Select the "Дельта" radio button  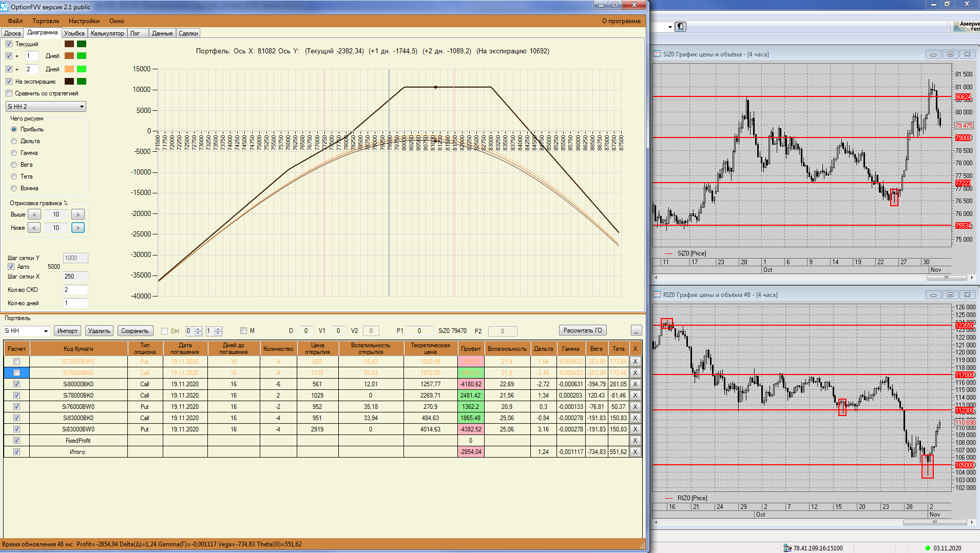pos(14,141)
